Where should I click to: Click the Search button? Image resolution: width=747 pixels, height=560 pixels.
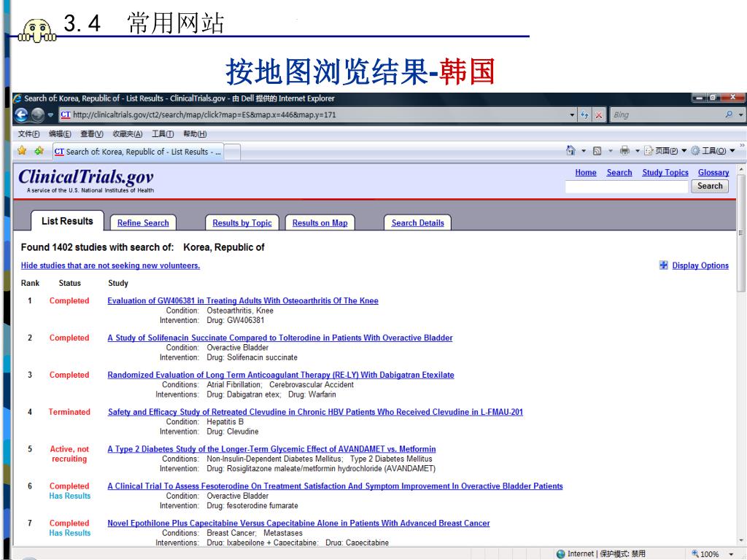[710, 186]
